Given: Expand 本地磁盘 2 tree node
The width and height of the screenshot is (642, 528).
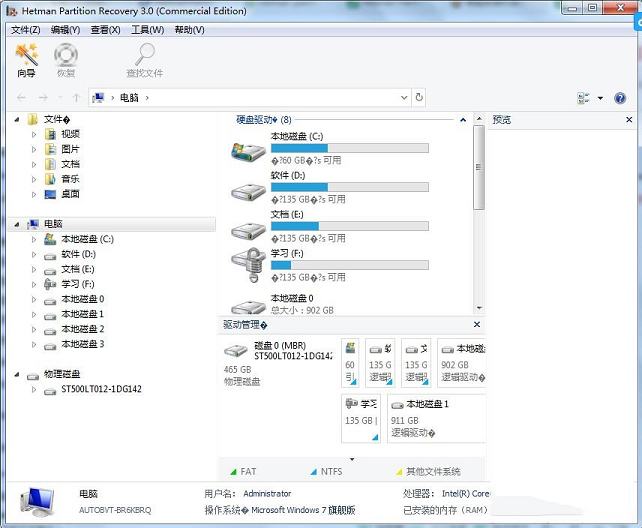Looking at the screenshot, I should click(x=34, y=329).
